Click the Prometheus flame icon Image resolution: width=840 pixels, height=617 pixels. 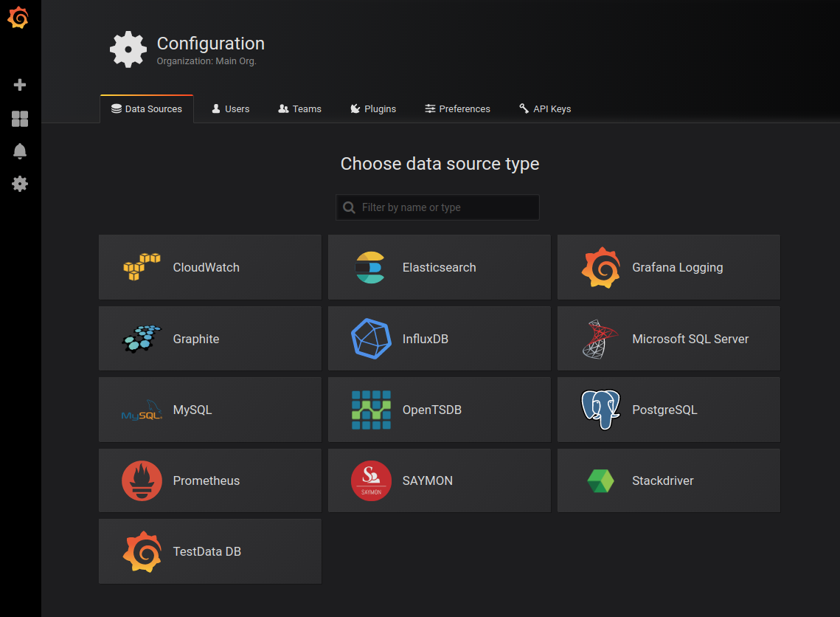tap(142, 481)
